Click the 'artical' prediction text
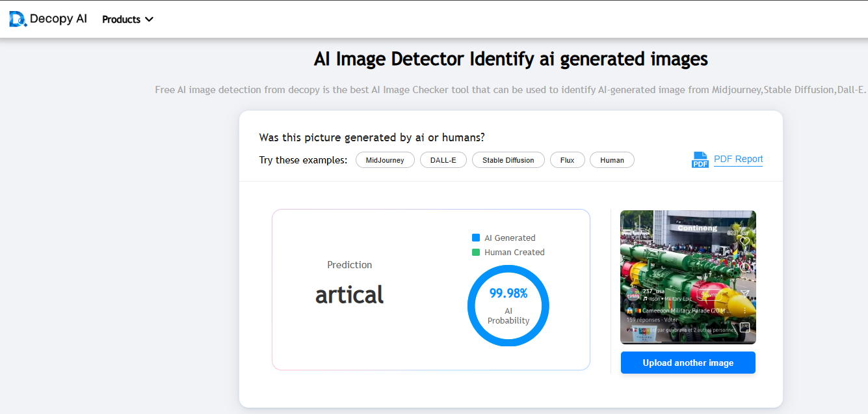The height and width of the screenshot is (414, 868). [x=350, y=295]
